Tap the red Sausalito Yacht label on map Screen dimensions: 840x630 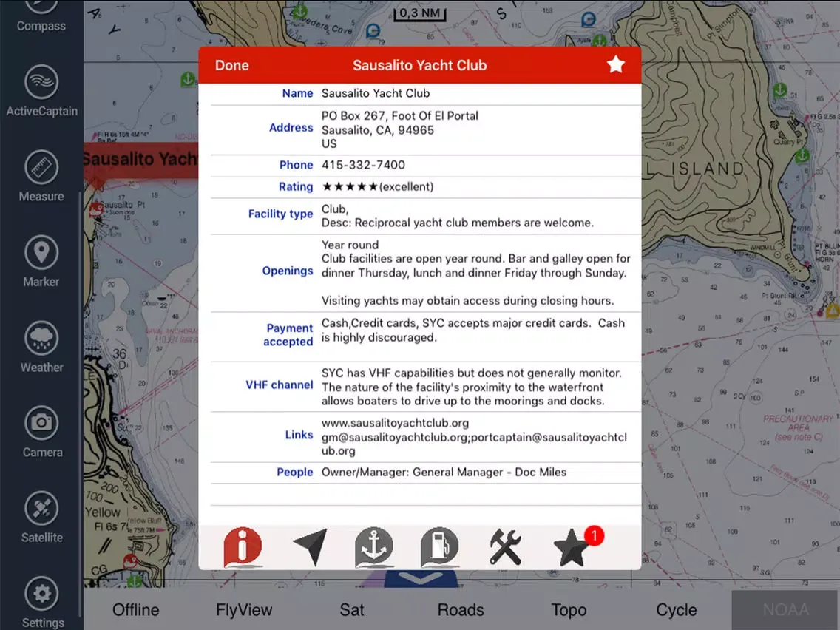pyautogui.click(x=141, y=160)
